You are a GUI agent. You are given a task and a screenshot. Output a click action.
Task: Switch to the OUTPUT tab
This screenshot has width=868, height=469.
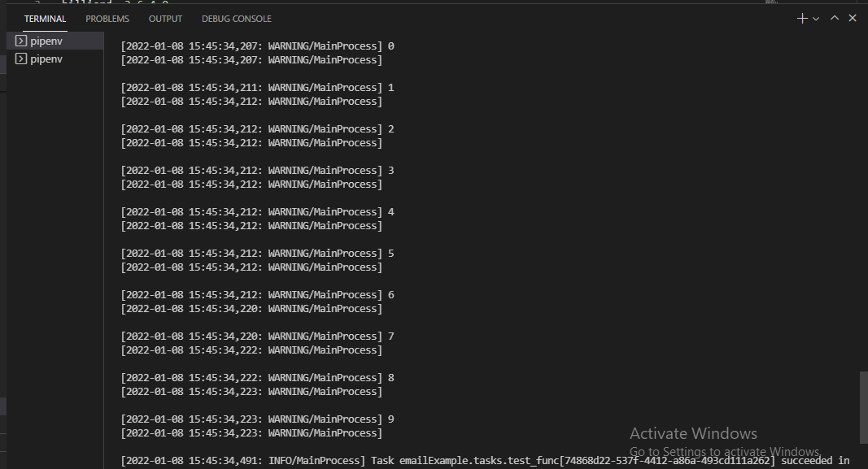click(x=165, y=18)
